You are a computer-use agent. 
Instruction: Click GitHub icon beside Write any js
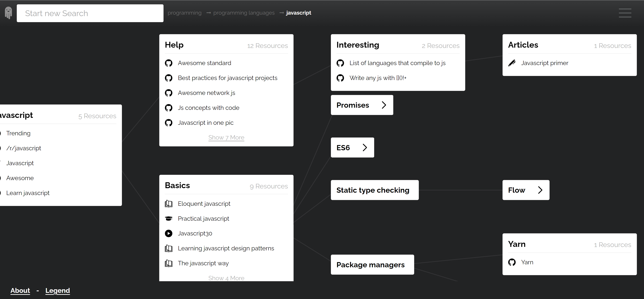pyautogui.click(x=340, y=78)
